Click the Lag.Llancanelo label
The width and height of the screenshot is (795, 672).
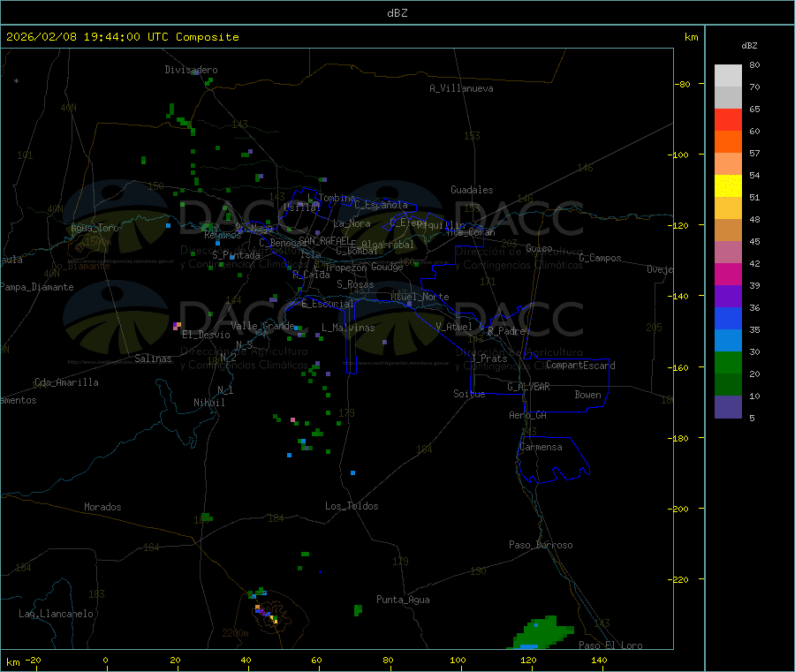57,614
